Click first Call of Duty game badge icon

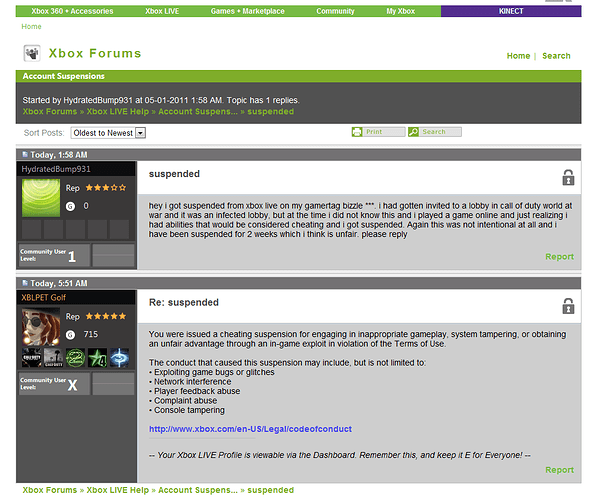coord(32,358)
